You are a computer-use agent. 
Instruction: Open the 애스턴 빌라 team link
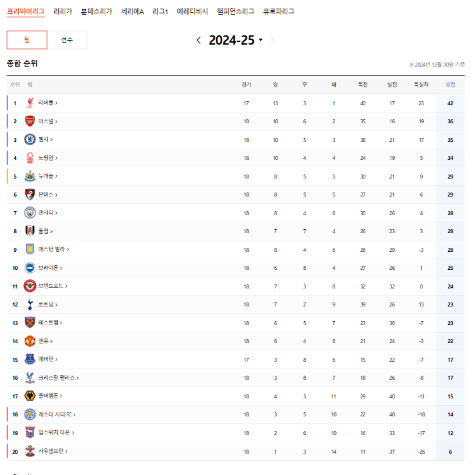point(53,249)
